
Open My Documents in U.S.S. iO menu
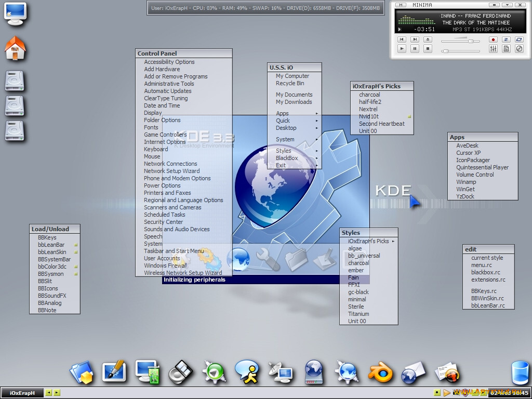294,95
